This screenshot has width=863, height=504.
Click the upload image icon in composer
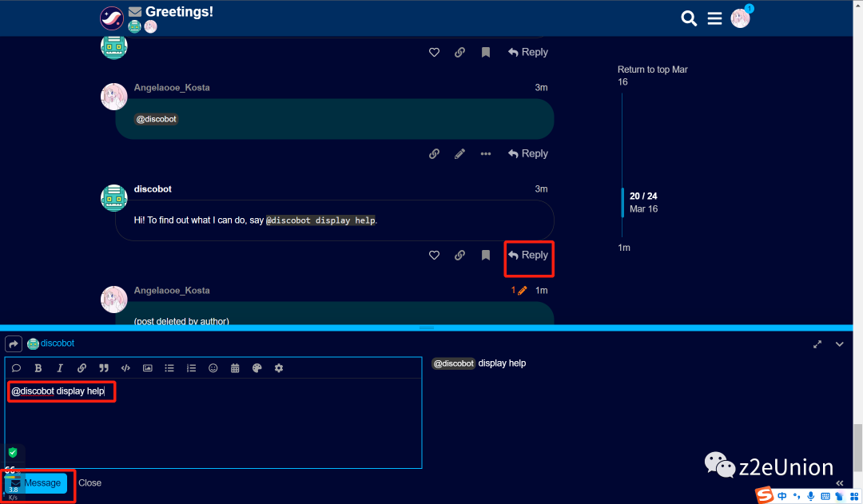point(148,368)
